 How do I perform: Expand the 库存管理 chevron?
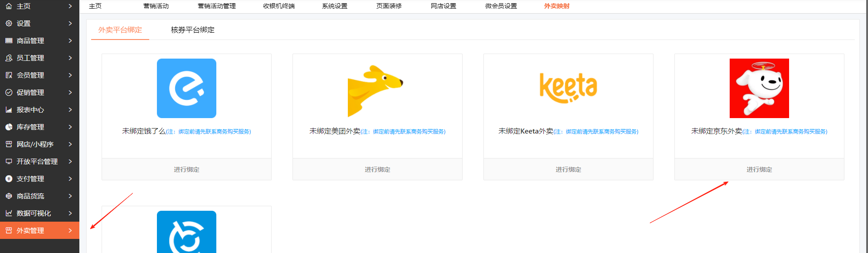click(70, 127)
